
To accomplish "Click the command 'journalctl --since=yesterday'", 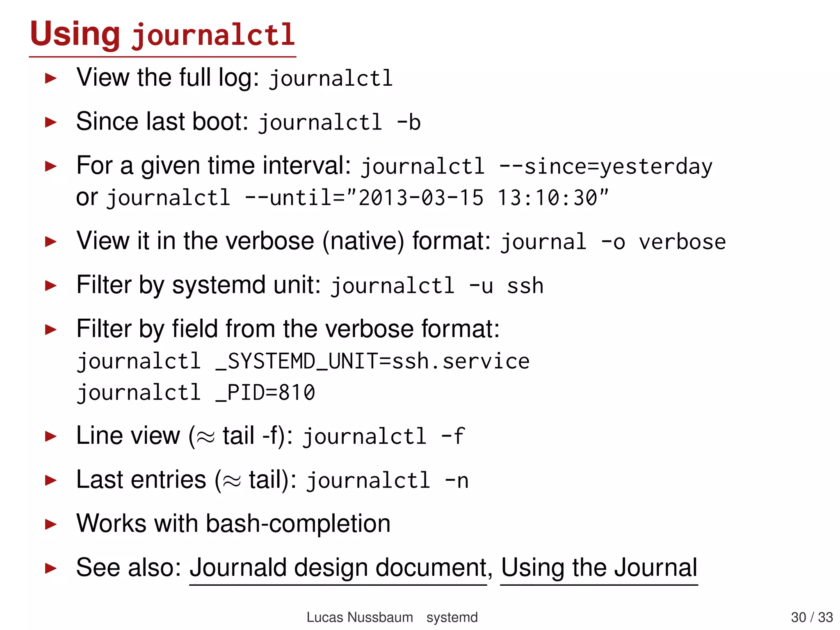I will pyautogui.click(x=536, y=167).
